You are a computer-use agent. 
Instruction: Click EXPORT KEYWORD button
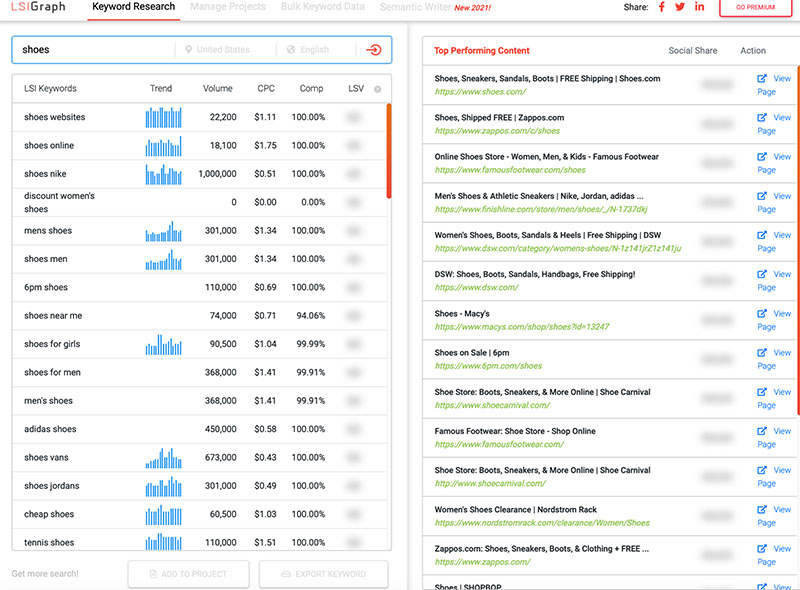[x=323, y=574]
